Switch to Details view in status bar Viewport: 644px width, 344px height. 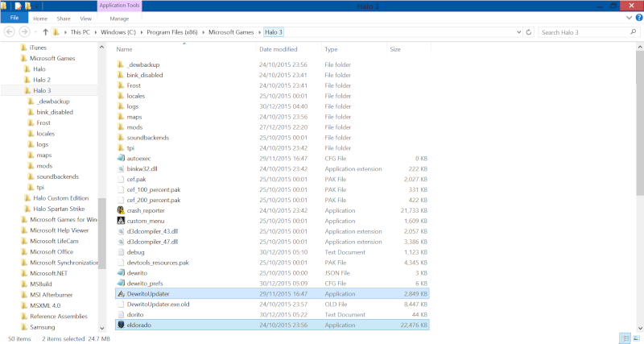click(625, 338)
